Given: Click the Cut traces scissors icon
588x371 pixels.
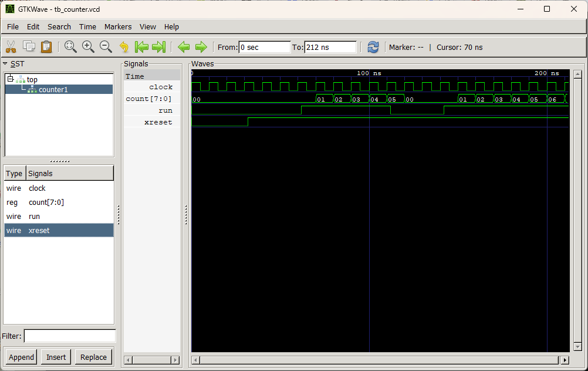Looking at the screenshot, I should (x=11, y=47).
